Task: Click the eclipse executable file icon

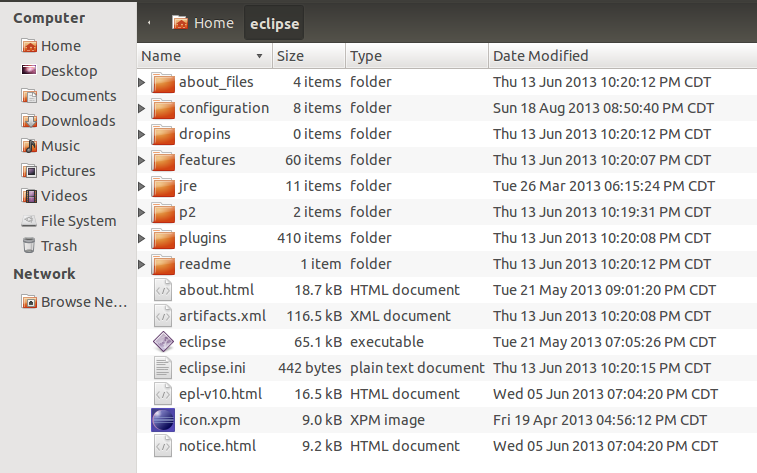Action: pos(163,342)
